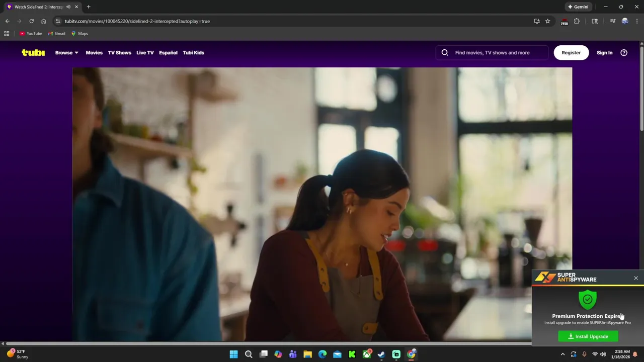The height and width of the screenshot is (362, 644).
Task: Open Windows taskbar search
Action: tap(249, 354)
